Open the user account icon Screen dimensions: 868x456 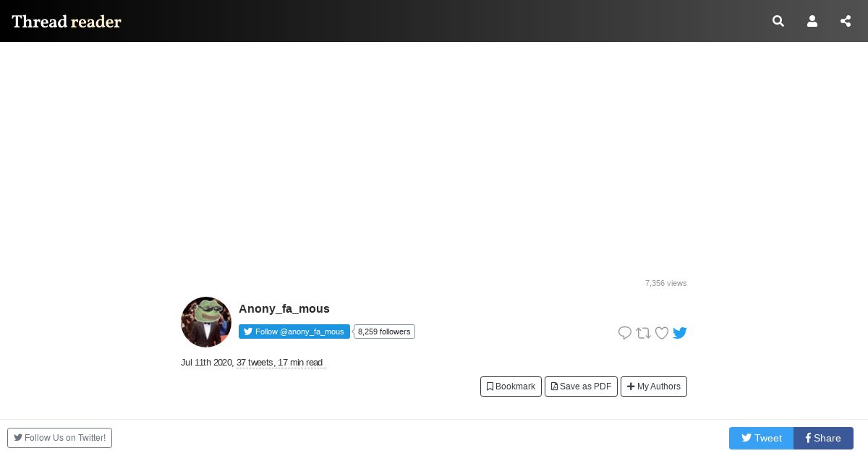[x=812, y=21]
